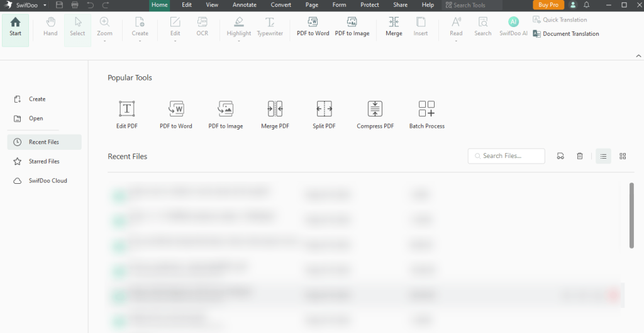Click PDF to Word in ribbon
This screenshot has height=333, width=644.
pyautogui.click(x=313, y=27)
